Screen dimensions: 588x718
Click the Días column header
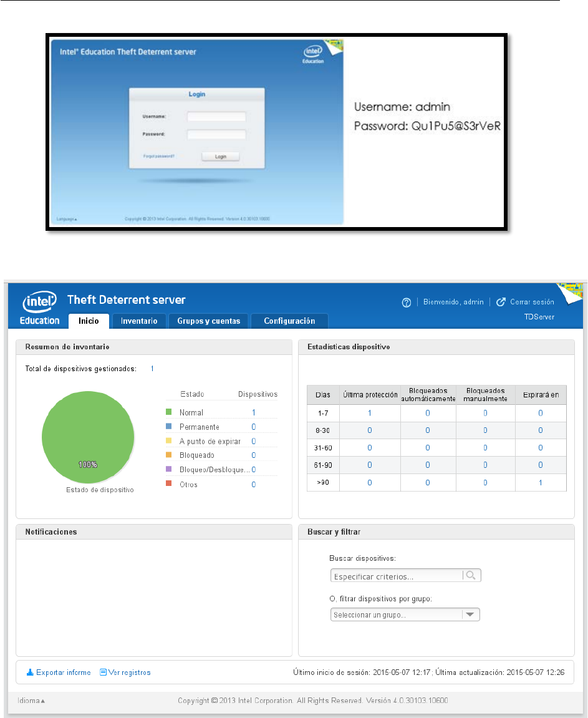[323, 395]
